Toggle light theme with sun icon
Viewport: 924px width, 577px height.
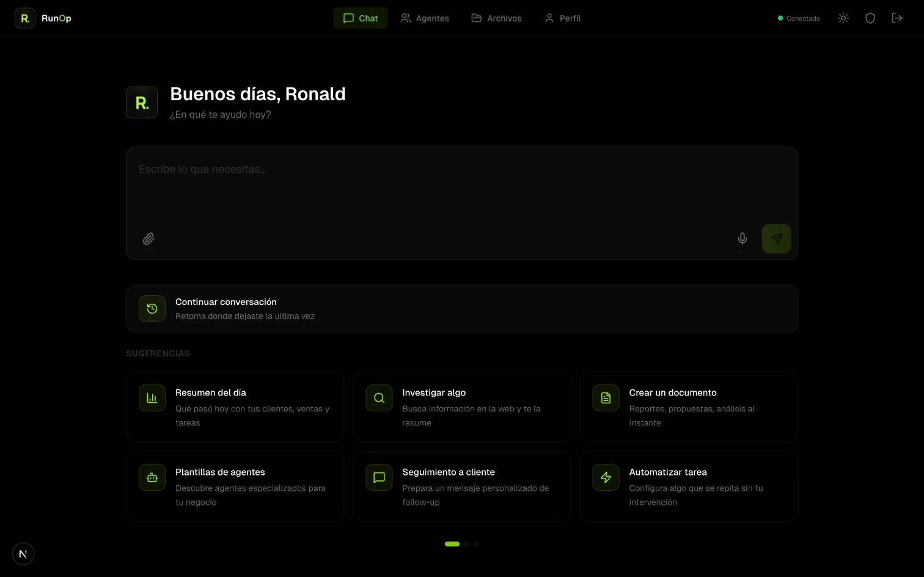pyautogui.click(x=843, y=18)
